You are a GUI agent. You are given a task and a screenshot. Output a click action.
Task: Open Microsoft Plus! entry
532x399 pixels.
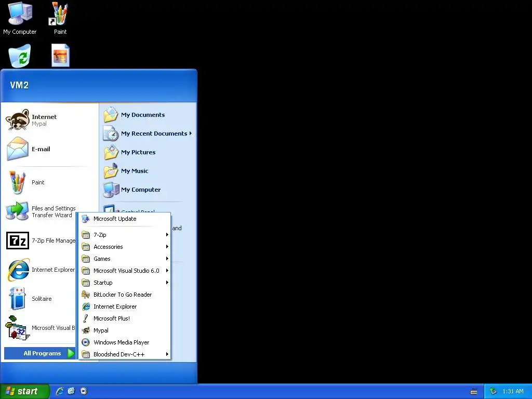(x=125, y=318)
